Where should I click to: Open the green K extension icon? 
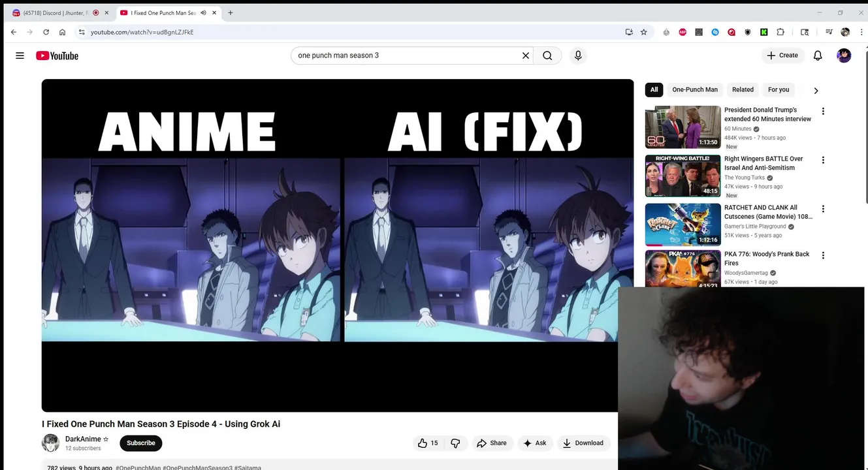pyautogui.click(x=764, y=32)
